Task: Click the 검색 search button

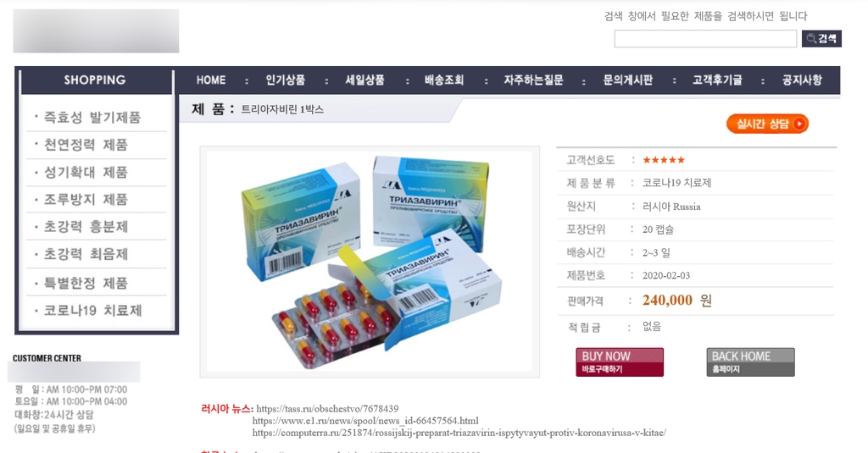Action: [x=821, y=39]
